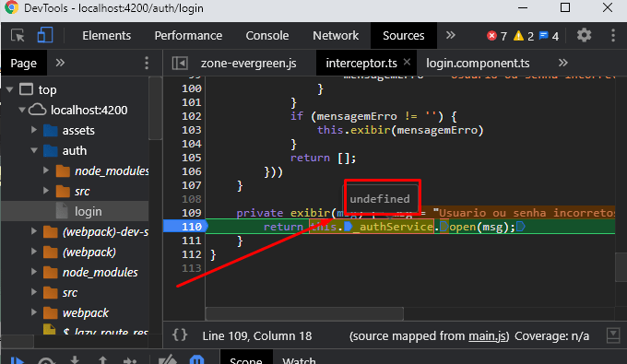Image resolution: width=627 pixels, height=364 pixels.
Task: Click the editor vertical scrollbar thumb
Action: pos(621,267)
